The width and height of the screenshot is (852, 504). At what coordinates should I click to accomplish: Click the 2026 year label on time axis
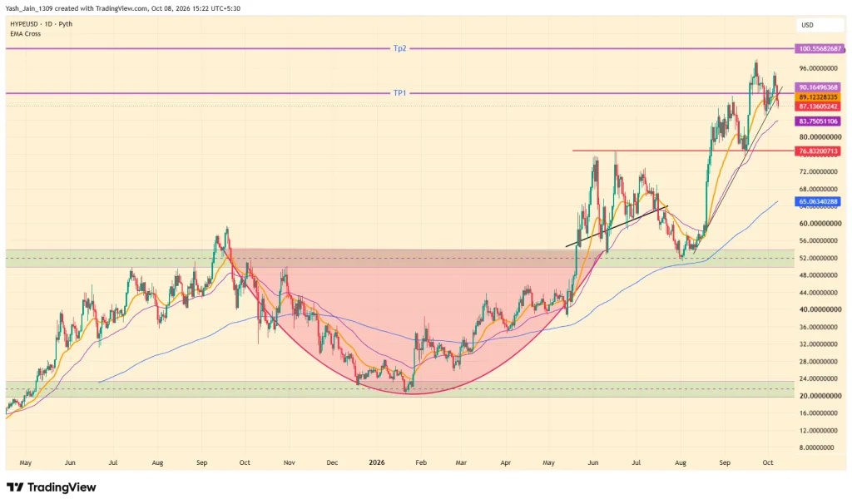[x=377, y=462]
